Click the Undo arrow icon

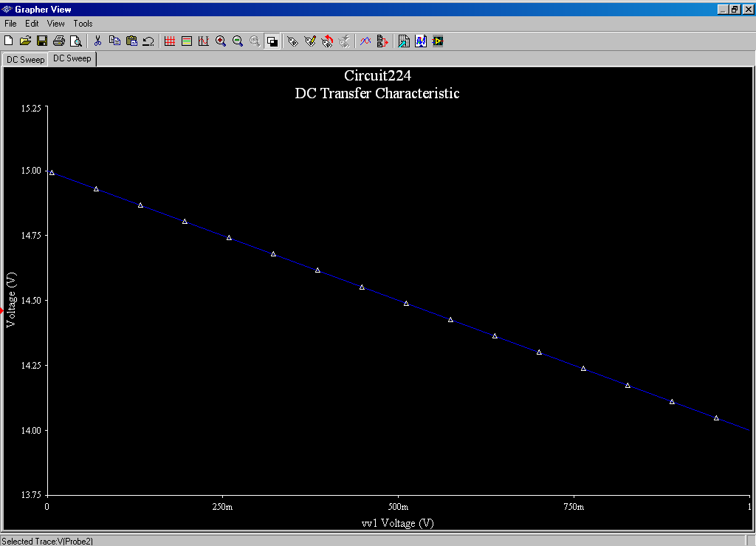148,41
